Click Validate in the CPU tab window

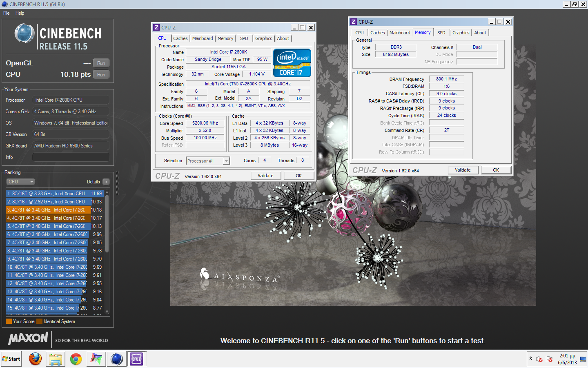[x=265, y=176]
